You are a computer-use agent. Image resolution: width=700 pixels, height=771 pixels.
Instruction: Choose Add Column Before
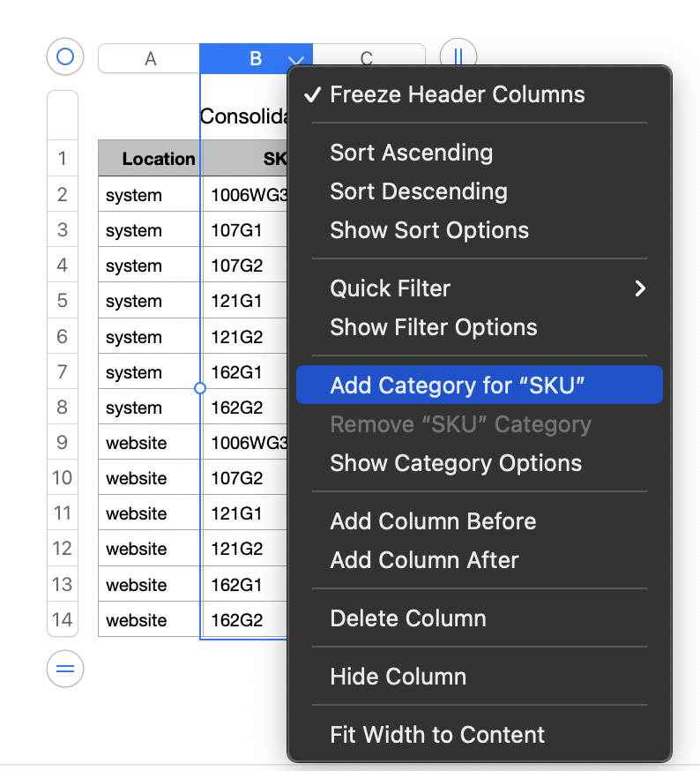point(433,521)
